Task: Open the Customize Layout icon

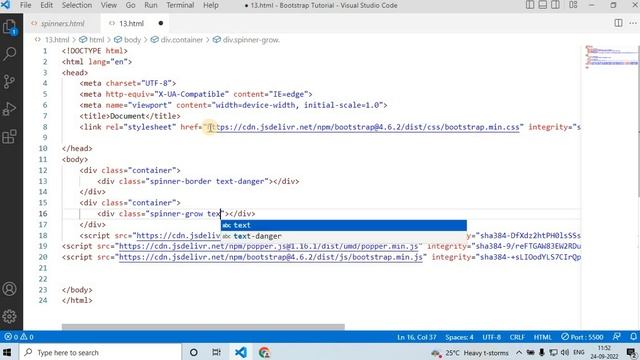Action: click(x=573, y=5)
